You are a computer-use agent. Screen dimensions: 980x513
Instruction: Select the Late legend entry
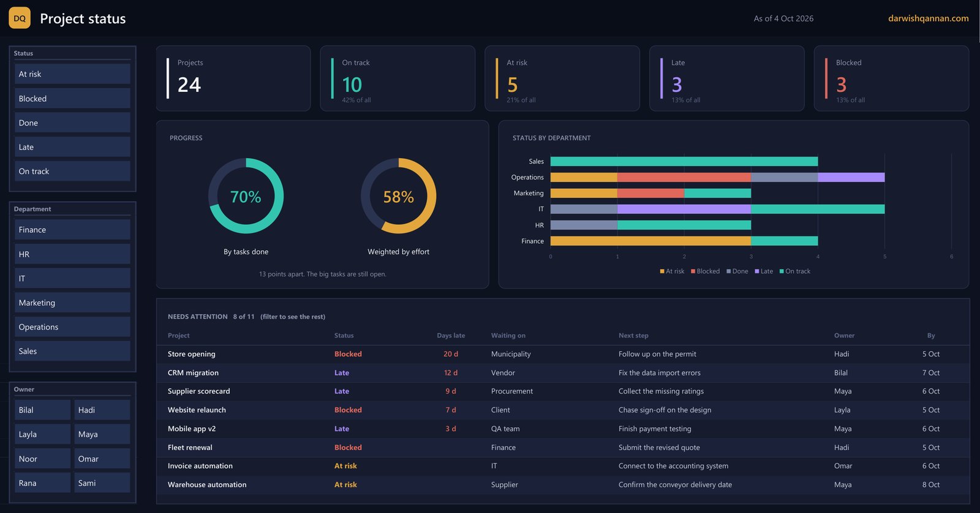(x=764, y=272)
